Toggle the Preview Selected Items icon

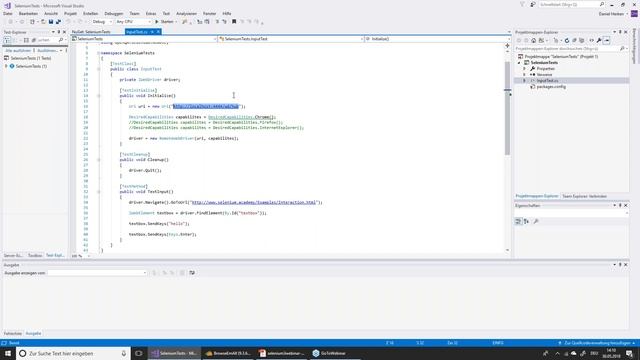[607, 40]
